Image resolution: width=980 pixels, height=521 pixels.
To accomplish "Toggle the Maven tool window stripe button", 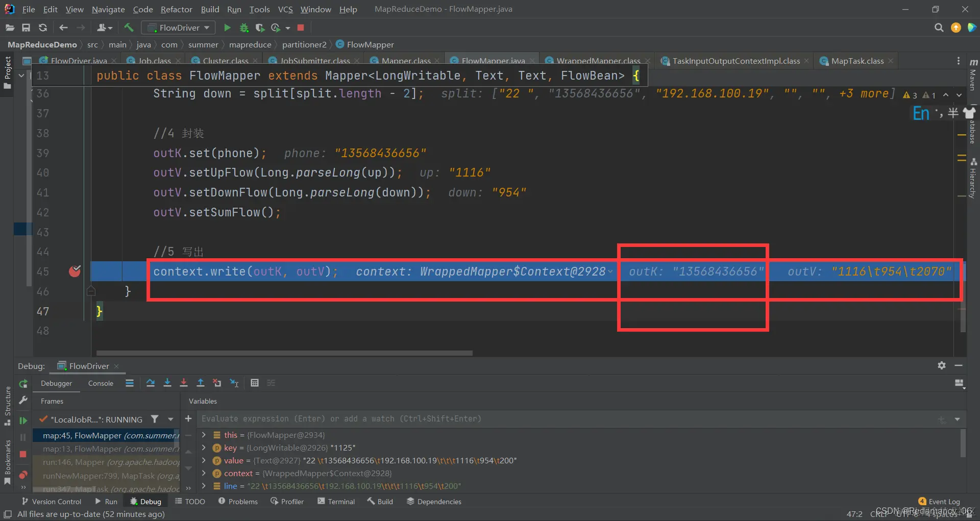I will pyautogui.click(x=973, y=75).
